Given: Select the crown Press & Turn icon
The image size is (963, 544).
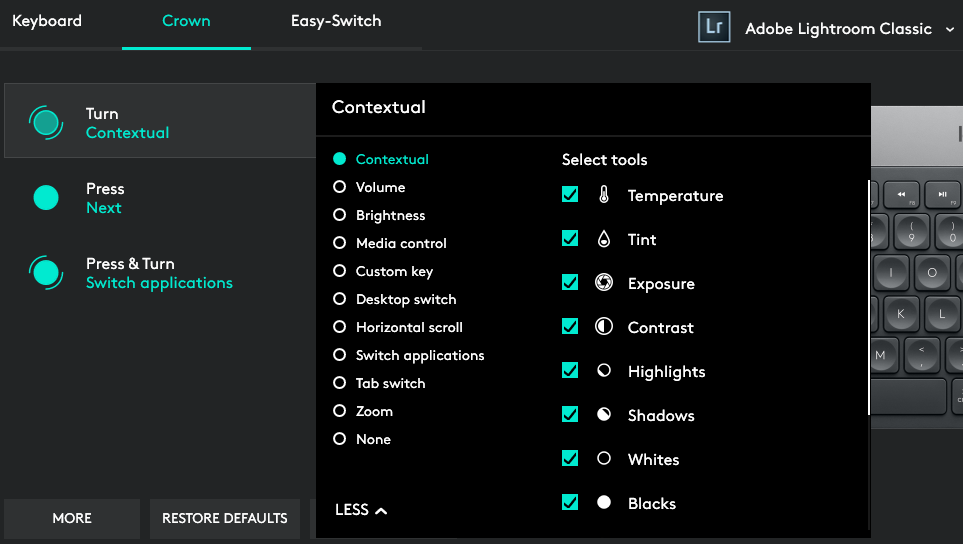Looking at the screenshot, I should pos(46,273).
